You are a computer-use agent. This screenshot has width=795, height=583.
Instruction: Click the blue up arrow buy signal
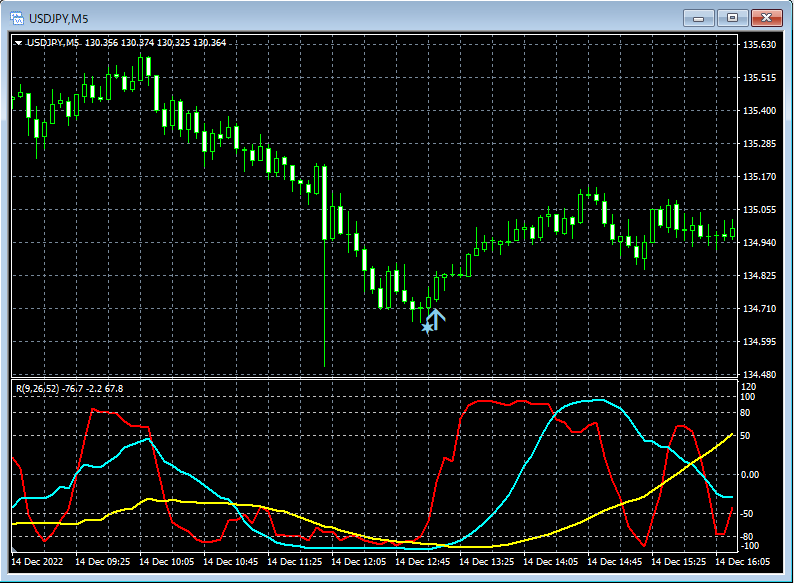pos(437,319)
